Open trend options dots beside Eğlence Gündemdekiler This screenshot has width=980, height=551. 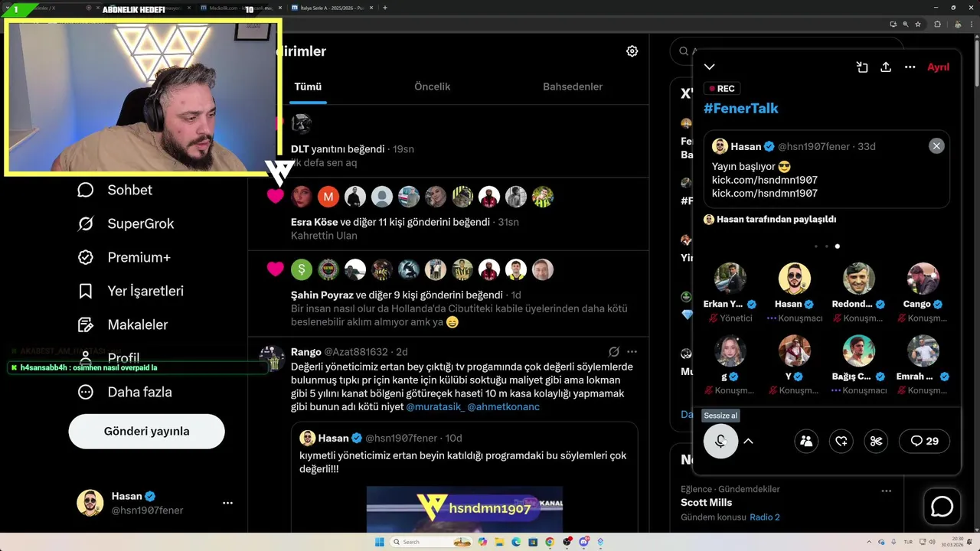pyautogui.click(x=886, y=491)
